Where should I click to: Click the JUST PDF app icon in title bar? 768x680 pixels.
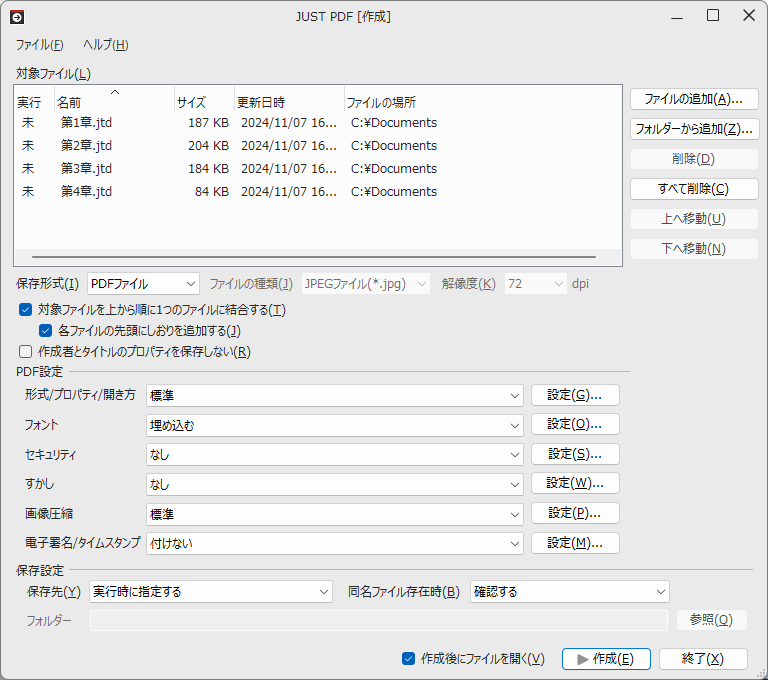16,16
